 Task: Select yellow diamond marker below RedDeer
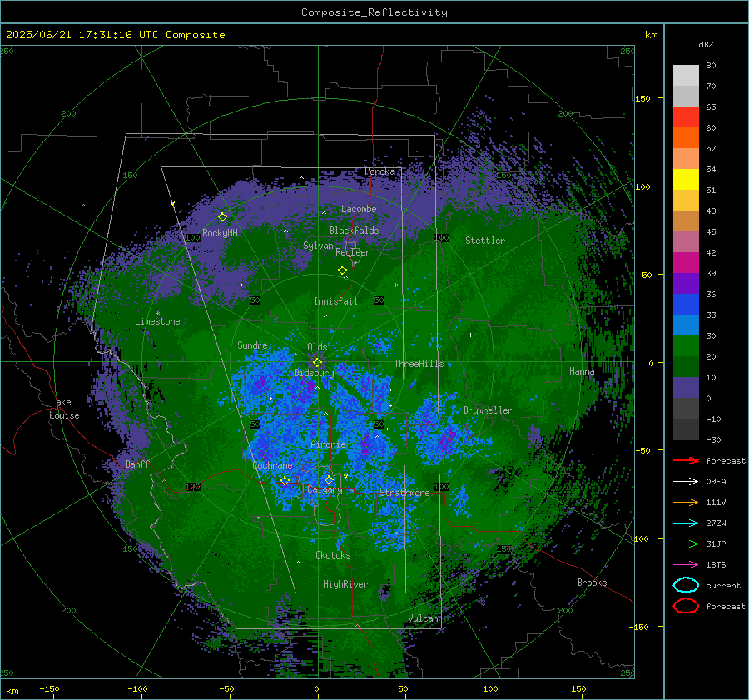pos(342,271)
